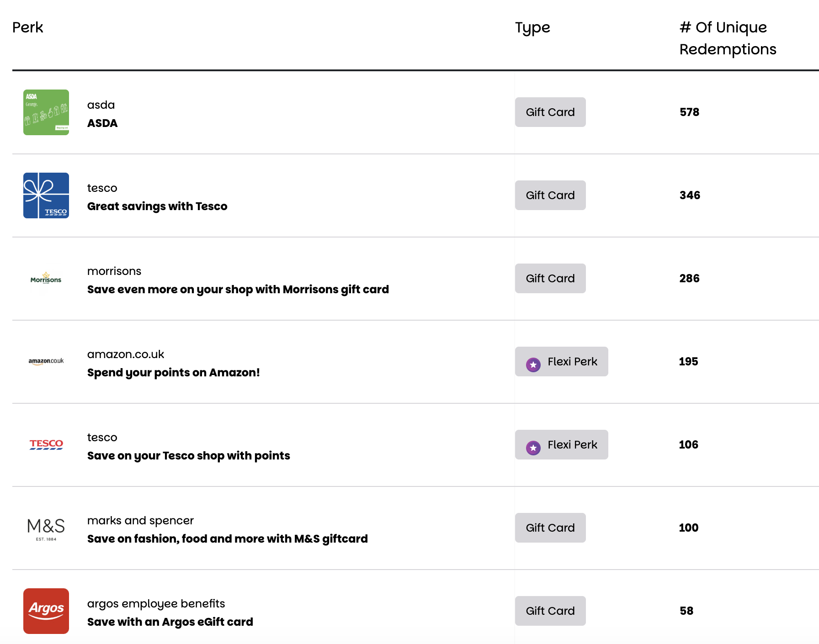Screen dimensions: 819x644
Task: Click the M&S logo icon
Action: click(46, 528)
